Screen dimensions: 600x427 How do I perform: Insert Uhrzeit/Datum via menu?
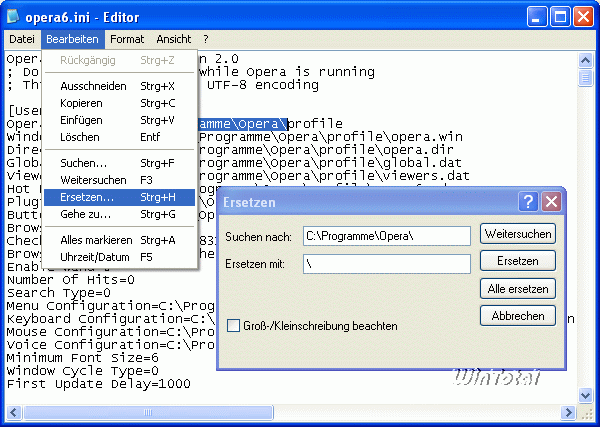[x=119, y=257]
